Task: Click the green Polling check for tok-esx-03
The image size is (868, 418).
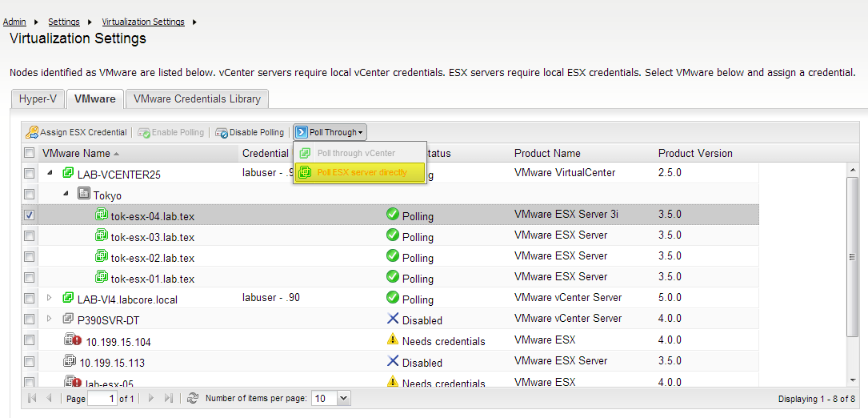Action: tap(393, 235)
